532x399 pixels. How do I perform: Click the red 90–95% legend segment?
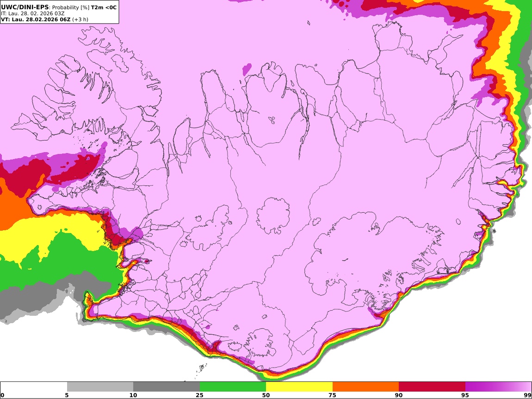[x=432, y=387]
